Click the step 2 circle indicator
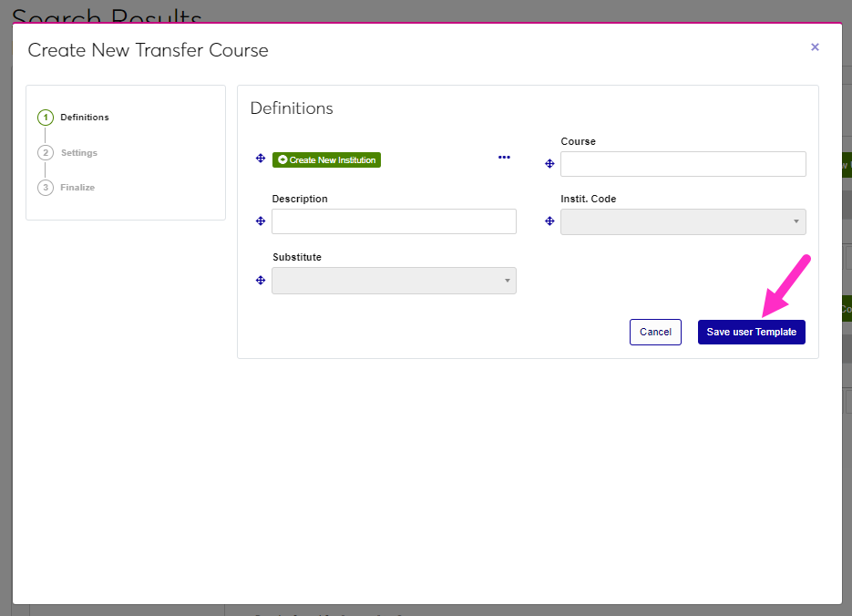 [x=46, y=153]
